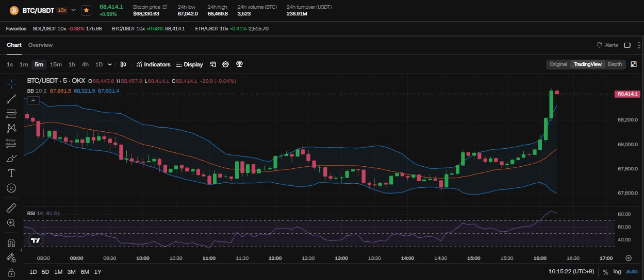Set the interval to 1m

click(x=24, y=64)
